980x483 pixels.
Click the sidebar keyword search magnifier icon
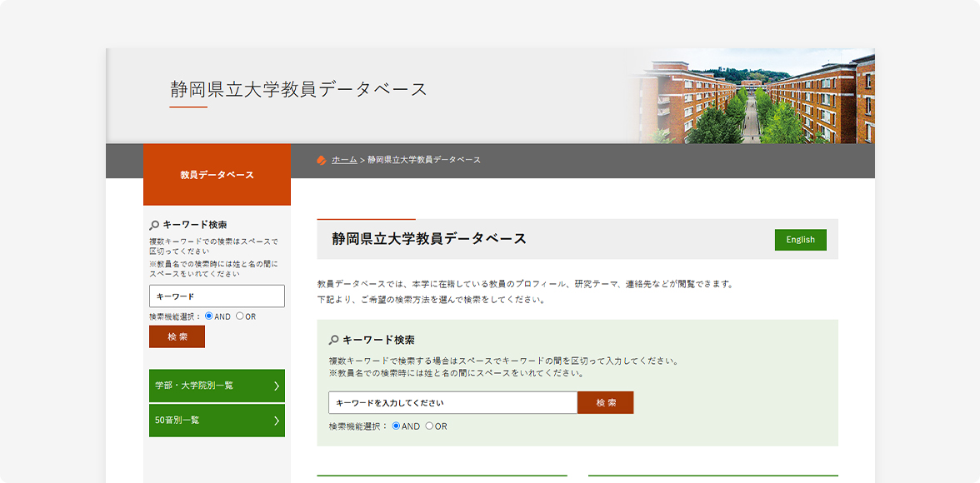click(154, 225)
